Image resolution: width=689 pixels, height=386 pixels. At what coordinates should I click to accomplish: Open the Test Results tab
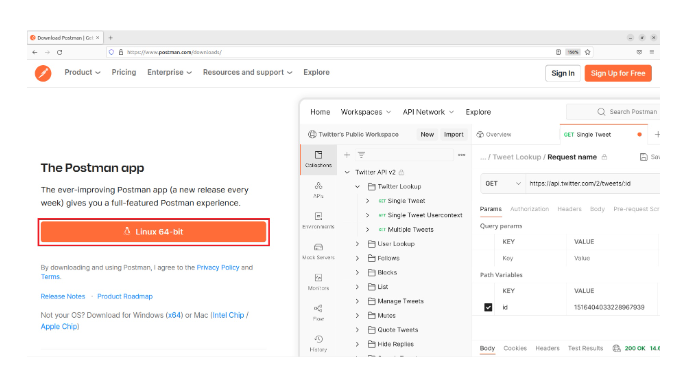tap(585, 348)
